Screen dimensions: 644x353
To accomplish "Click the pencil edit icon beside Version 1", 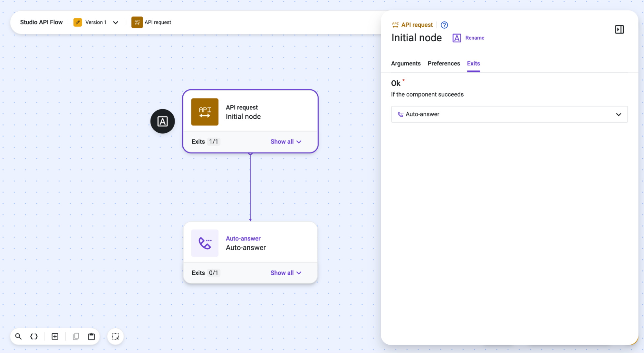I will tap(78, 22).
